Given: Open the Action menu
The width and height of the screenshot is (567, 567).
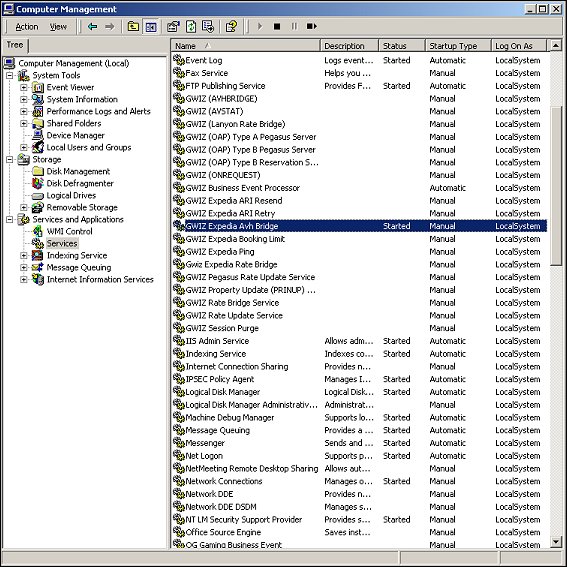Looking at the screenshot, I should click(x=26, y=27).
